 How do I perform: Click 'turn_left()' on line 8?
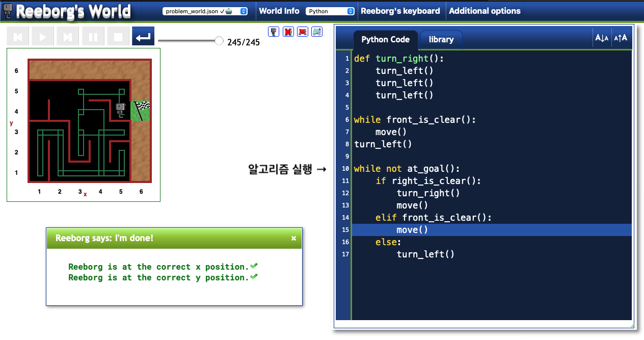383,144
